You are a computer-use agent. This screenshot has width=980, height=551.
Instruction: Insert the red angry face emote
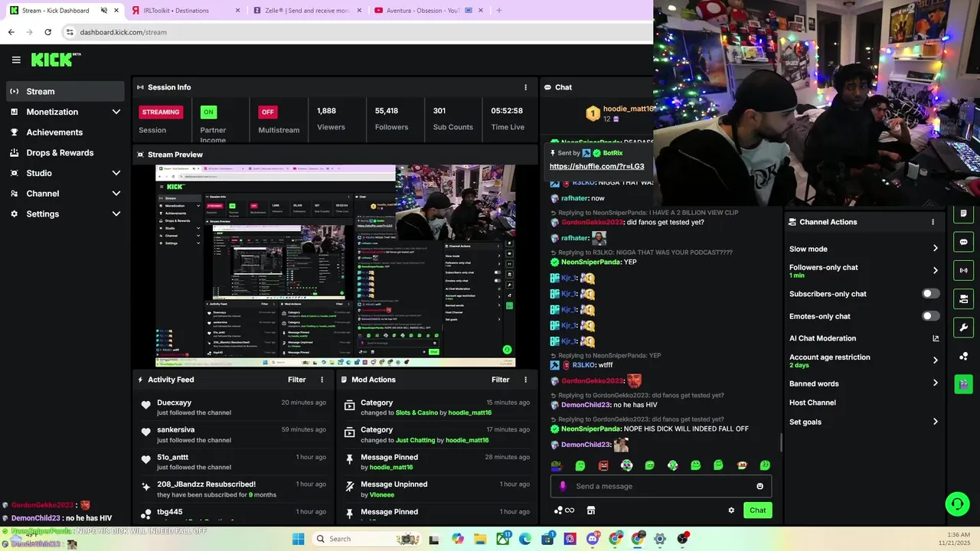click(x=603, y=465)
